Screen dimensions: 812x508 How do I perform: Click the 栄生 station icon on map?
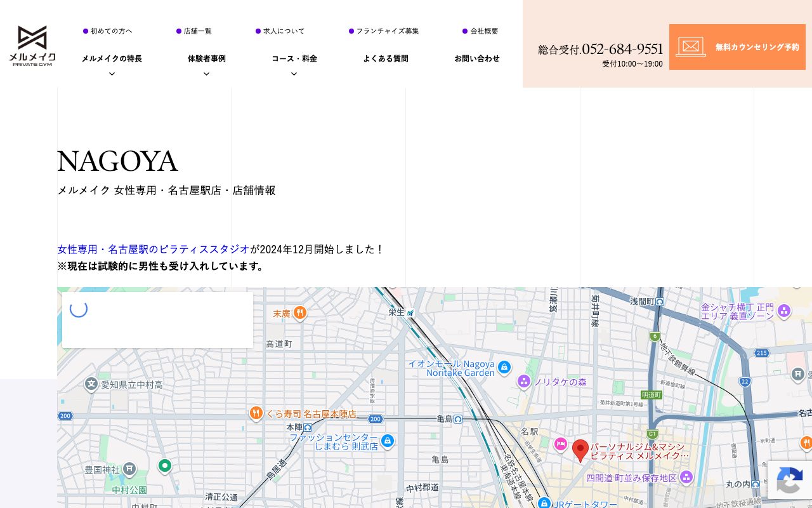point(410,312)
